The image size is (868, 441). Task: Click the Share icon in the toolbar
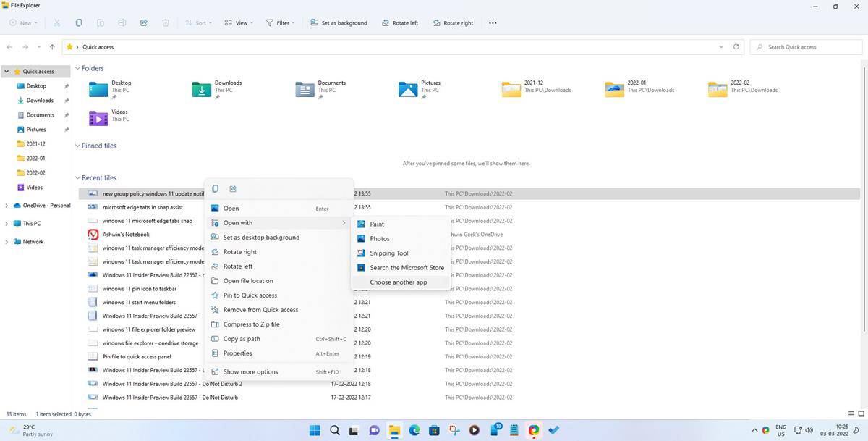point(143,22)
